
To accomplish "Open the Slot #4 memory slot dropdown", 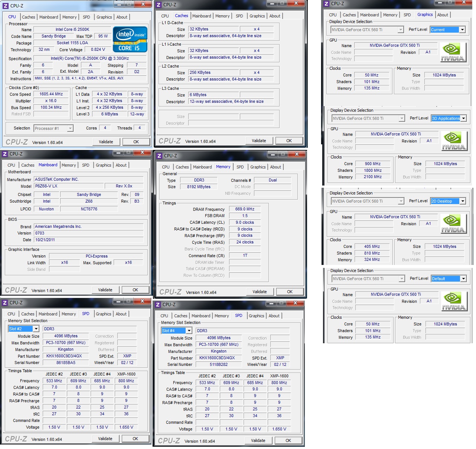I will 189,331.
